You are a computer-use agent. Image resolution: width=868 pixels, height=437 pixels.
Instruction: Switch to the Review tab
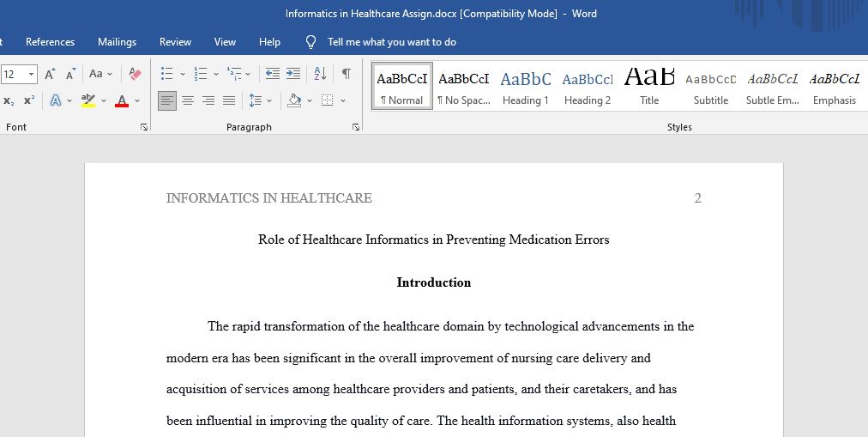click(175, 42)
